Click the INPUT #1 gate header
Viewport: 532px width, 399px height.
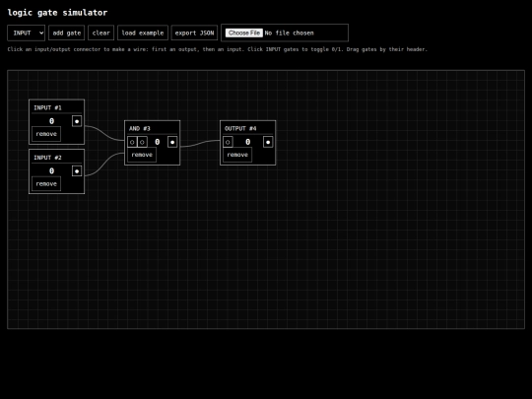[57, 107]
